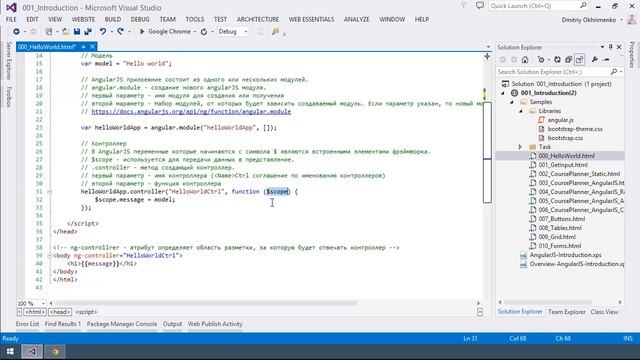Click the Preview Selected Items icon in Solution Explorer
Viewport: 640px width, 360px height.
tap(606, 60)
